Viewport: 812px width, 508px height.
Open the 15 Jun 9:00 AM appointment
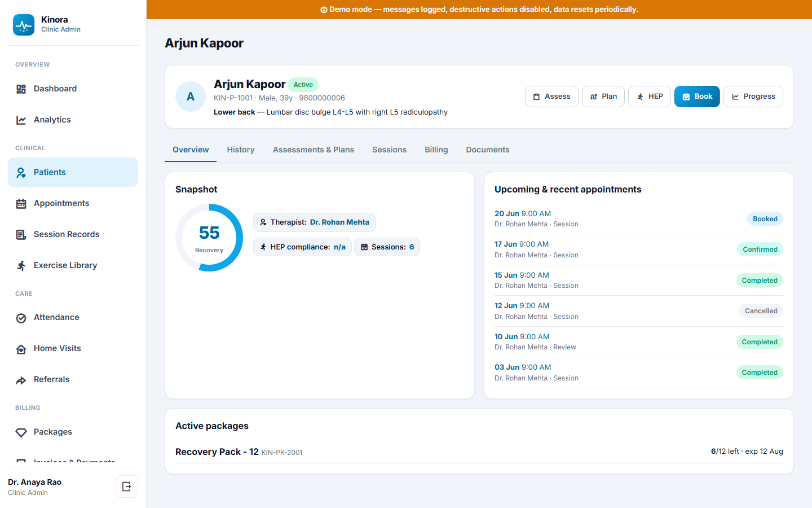(639, 280)
